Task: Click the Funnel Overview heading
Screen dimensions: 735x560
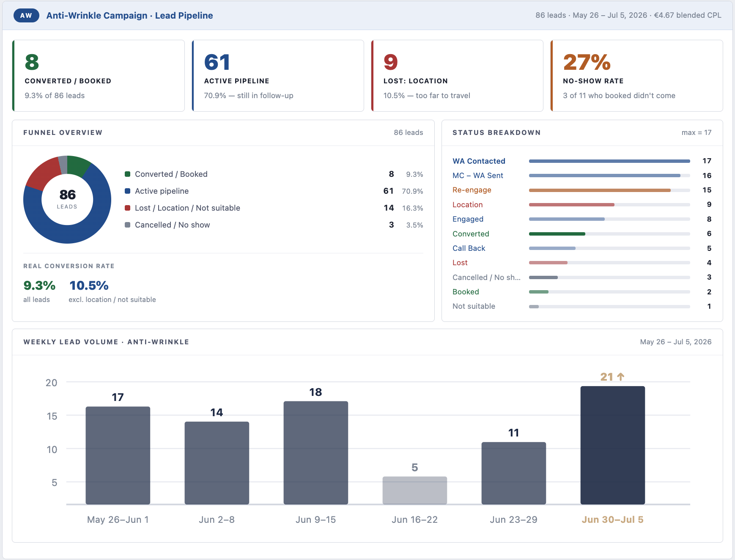Action: [x=63, y=133]
